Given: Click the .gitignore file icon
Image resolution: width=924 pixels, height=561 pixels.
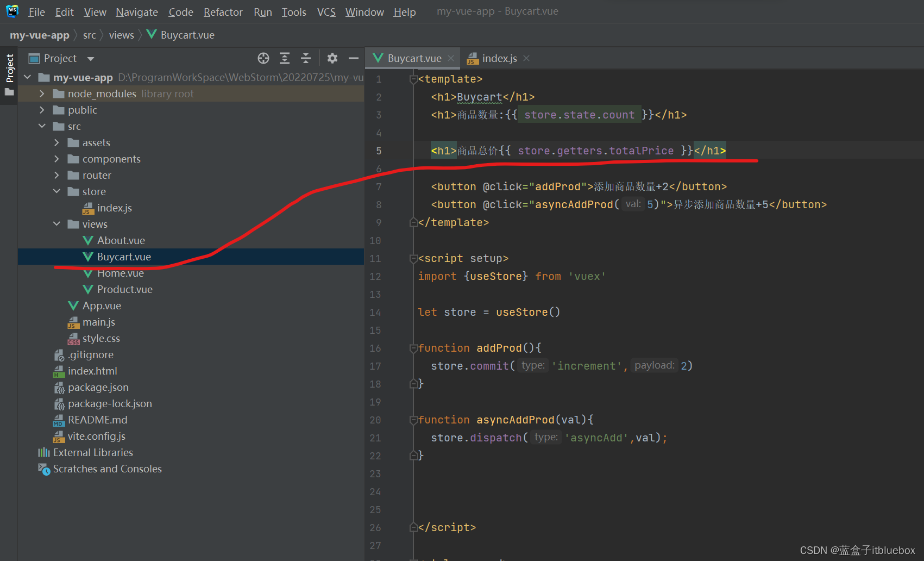Looking at the screenshot, I should (x=59, y=355).
